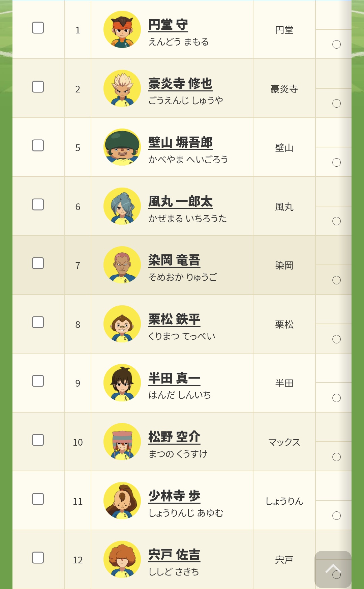Click 豪炎寺 修也's character portrait

pos(122,88)
